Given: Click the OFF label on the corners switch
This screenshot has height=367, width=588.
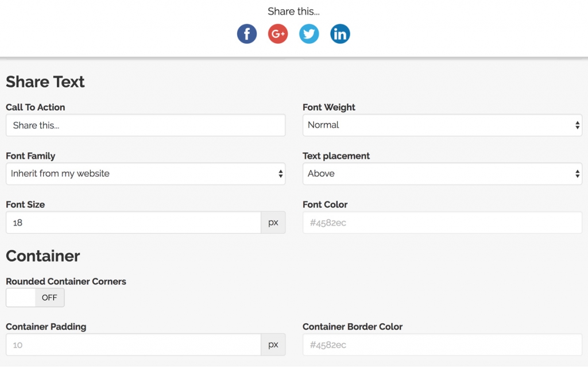Looking at the screenshot, I should [x=49, y=298].
